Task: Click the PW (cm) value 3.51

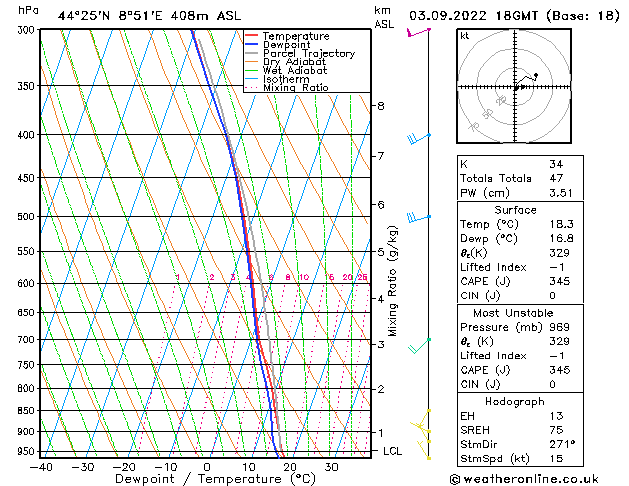Action: pyautogui.click(x=561, y=193)
